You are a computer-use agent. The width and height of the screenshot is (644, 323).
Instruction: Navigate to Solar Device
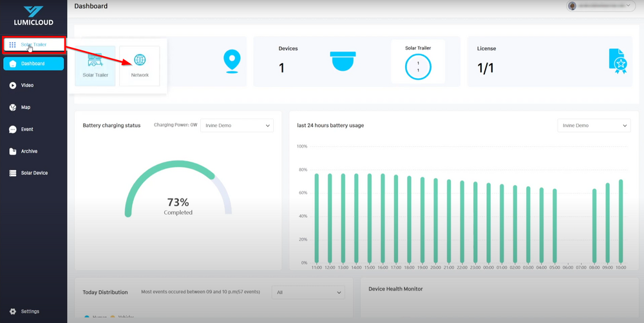point(34,173)
